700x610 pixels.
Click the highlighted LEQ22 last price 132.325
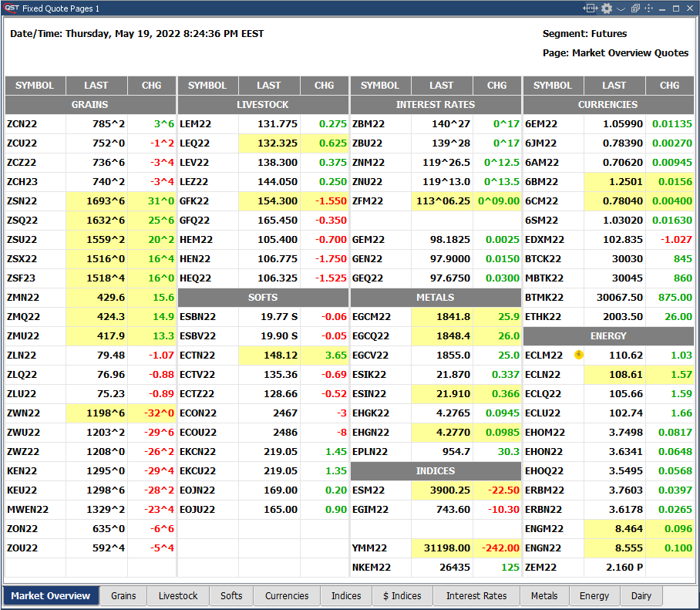click(269, 143)
